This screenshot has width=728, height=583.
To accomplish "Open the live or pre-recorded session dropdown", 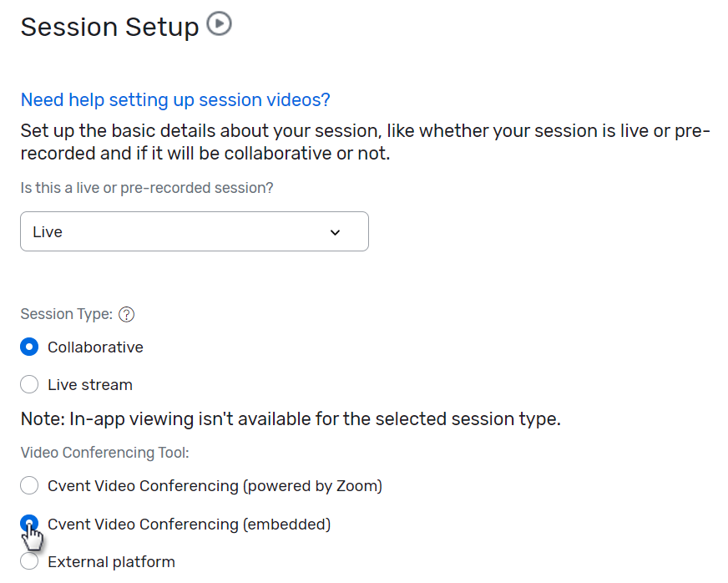I will click(x=194, y=231).
